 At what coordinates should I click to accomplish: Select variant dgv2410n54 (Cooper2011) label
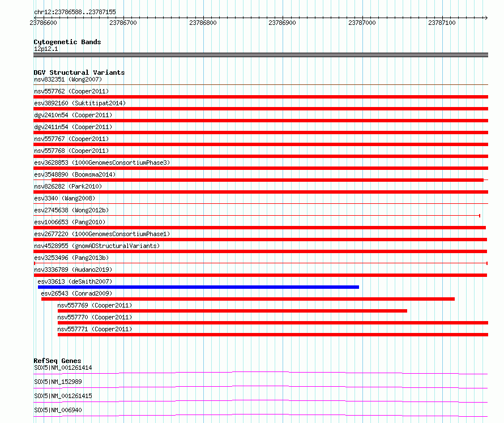point(73,115)
